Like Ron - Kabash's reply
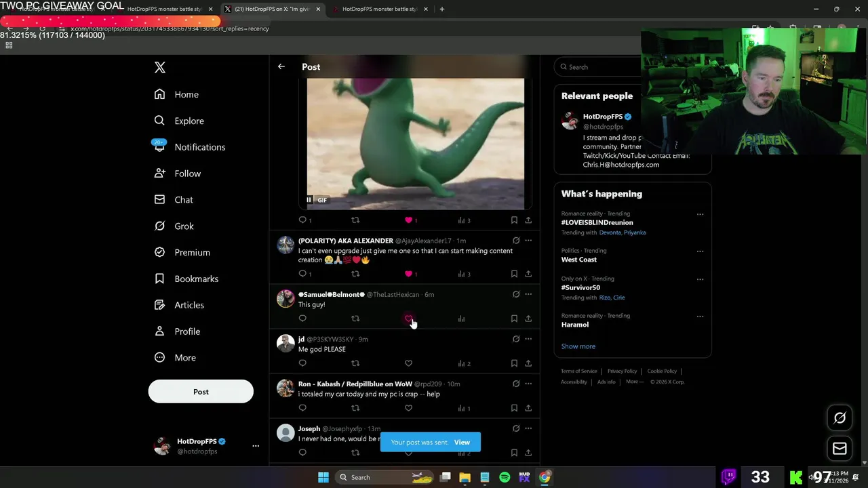Screen dimensions: 868x488 [x=408, y=408]
